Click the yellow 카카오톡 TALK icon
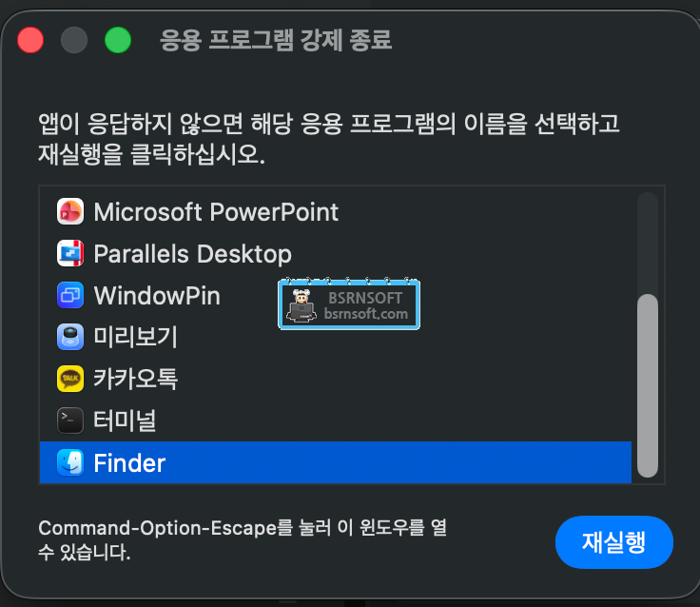Image resolution: width=700 pixels, height=607 pixels. point(70,379)
